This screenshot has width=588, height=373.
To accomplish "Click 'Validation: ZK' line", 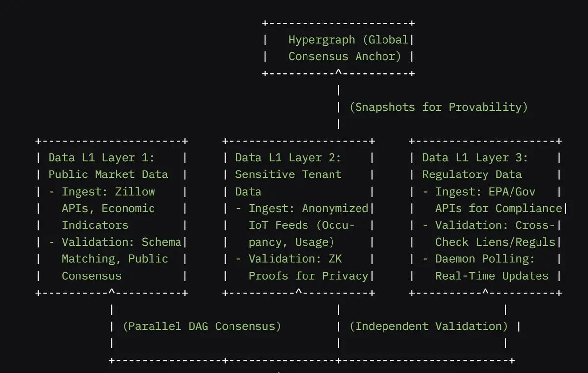I will [289, 259].
